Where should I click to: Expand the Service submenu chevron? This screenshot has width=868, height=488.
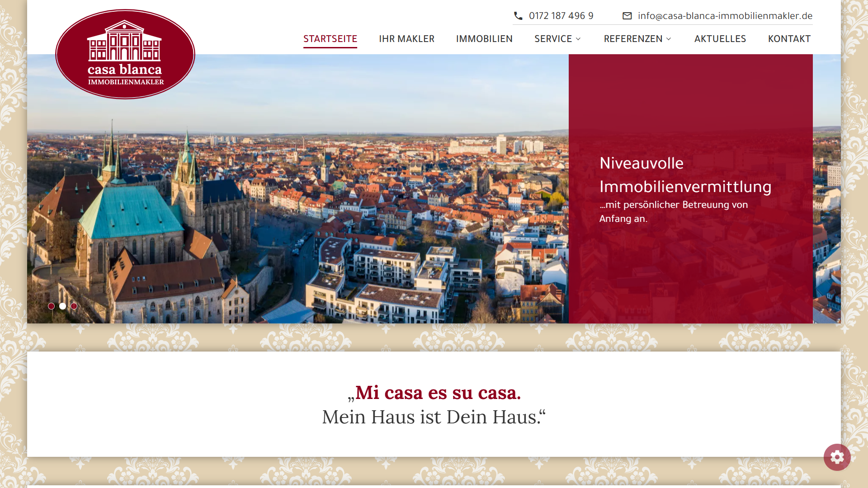tap(578, 39)
